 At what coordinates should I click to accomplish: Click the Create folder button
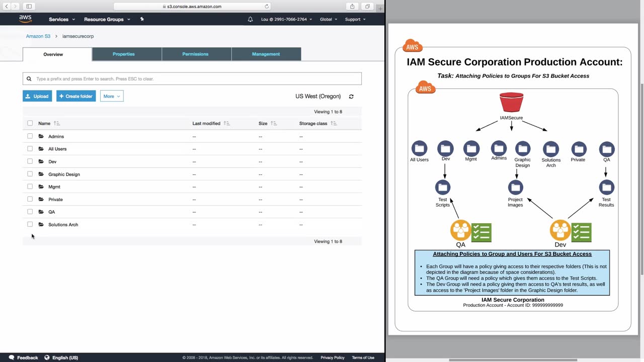coord(76,97)
